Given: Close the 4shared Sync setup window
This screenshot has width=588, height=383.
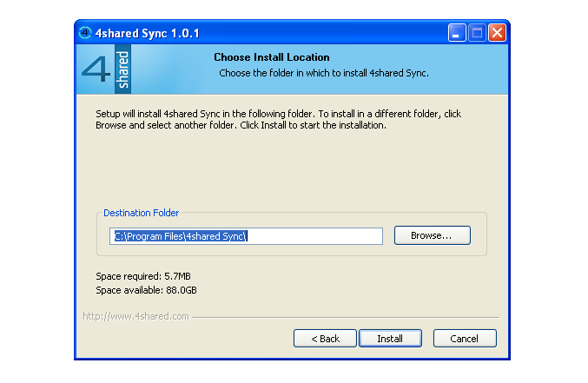Looking at the screenshot, I should click(x=497, y=33).
